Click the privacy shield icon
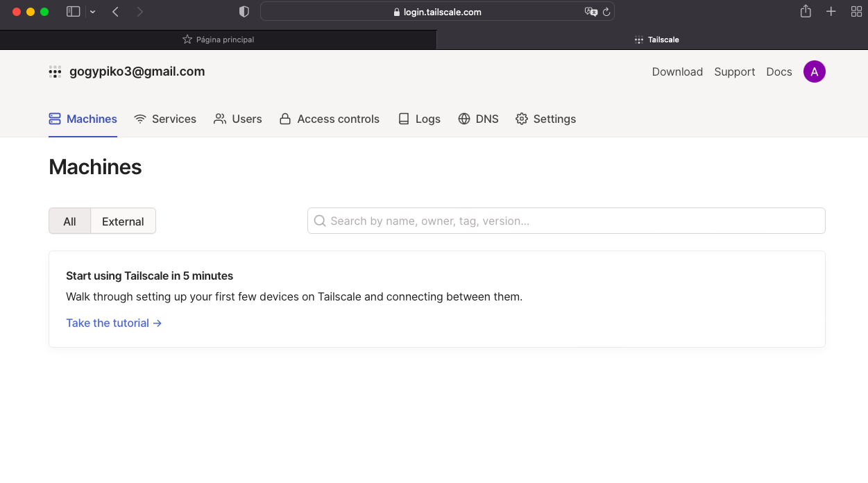 pos(244,12)
